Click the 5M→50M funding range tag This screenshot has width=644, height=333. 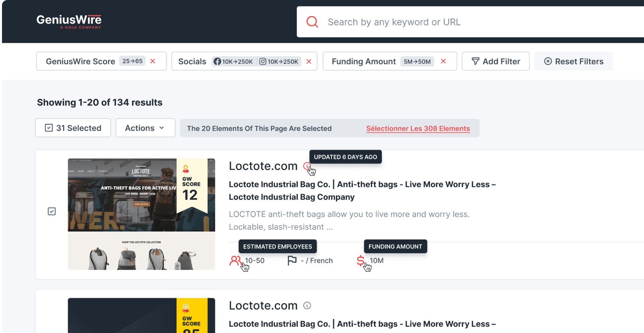417,62
